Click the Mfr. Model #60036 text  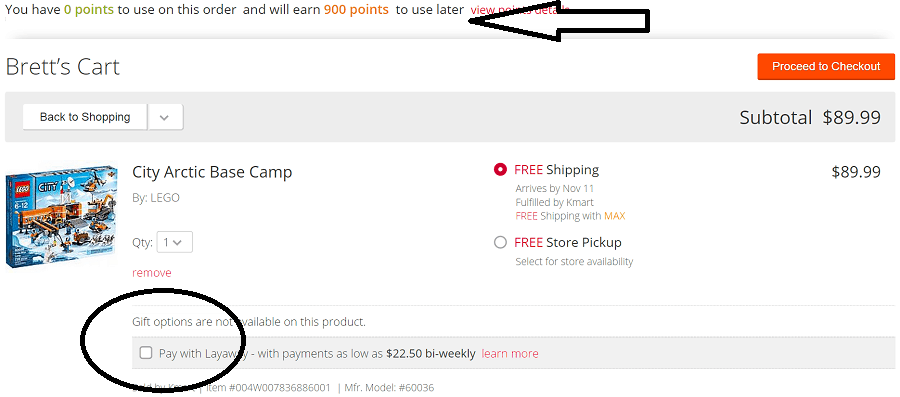pyautogui.click(x=390, y=388)
